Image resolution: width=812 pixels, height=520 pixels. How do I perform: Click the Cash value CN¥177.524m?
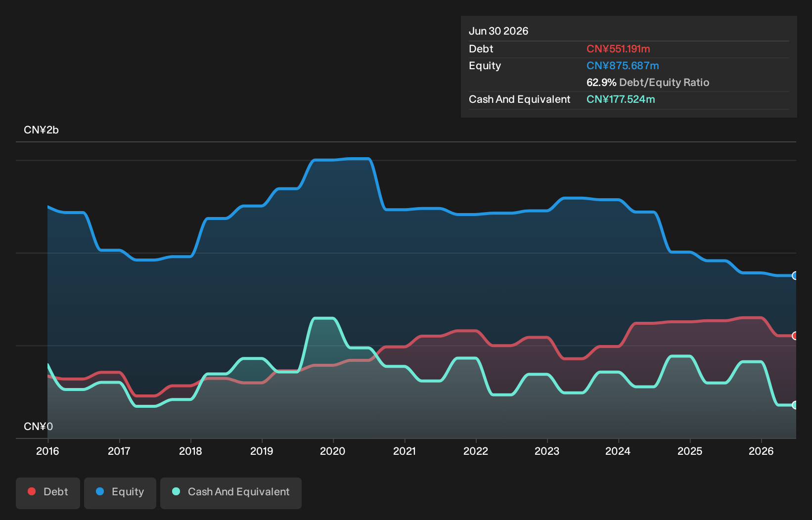click(621, 99)
